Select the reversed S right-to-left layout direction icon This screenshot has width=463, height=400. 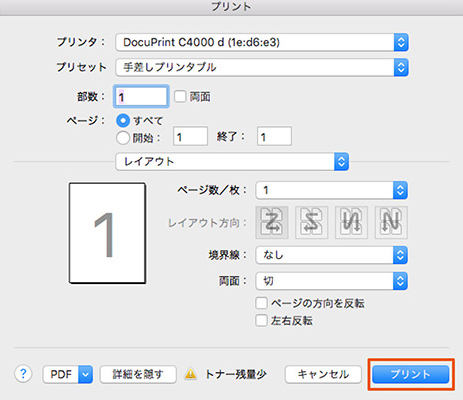pos(311,222)
